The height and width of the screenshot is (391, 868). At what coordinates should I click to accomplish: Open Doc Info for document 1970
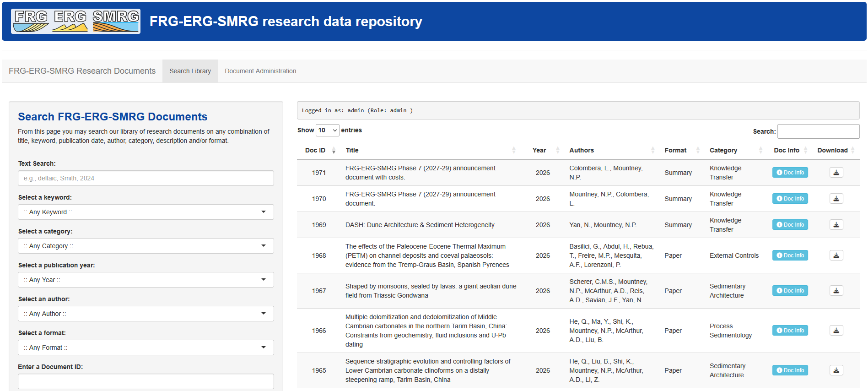tap(790, 199)
